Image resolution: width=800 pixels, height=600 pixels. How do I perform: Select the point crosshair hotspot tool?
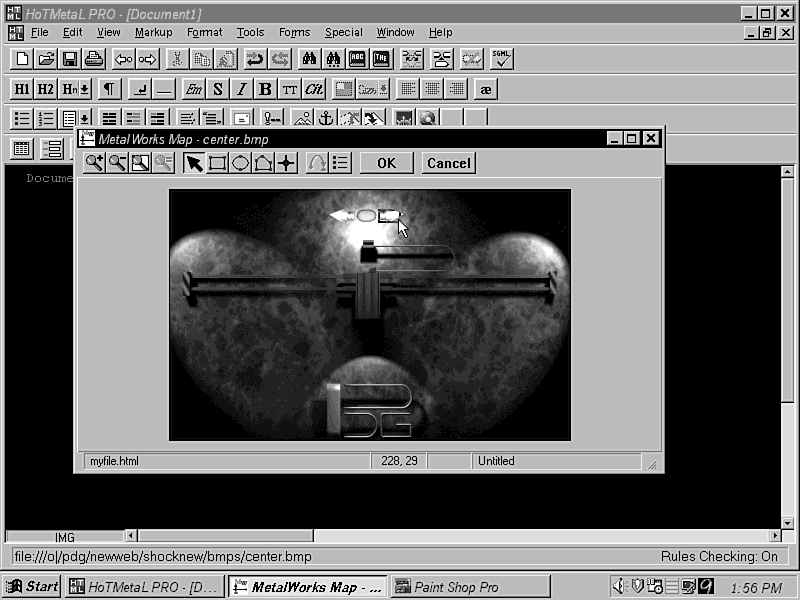286,163
